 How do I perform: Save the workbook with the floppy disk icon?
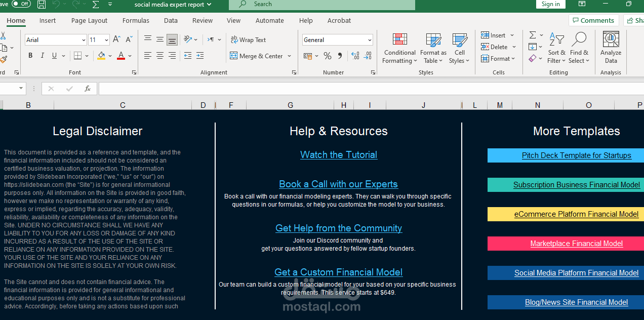[x=42, y=5]
